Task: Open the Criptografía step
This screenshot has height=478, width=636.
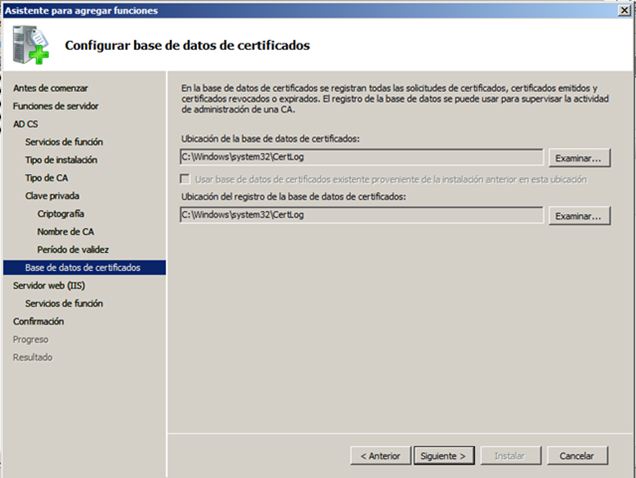Action: click(x=61, y=214)
